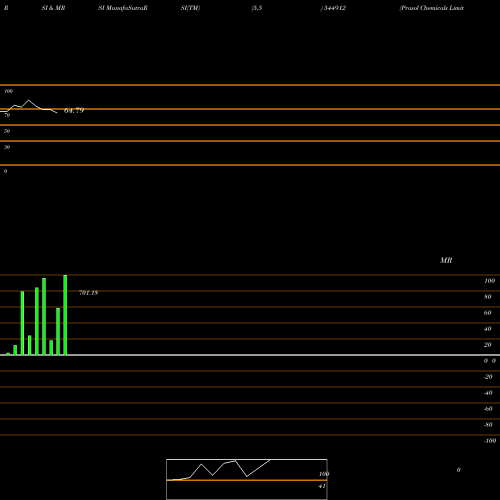Select the -100 label on the MR axis
Viewport: 500px width, 500px height.
pos(489,441)
